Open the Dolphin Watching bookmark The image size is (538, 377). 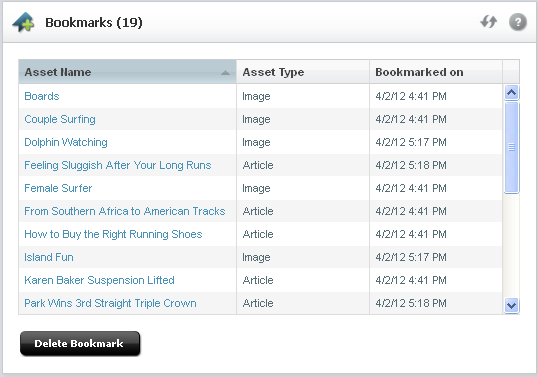[66, 142]
